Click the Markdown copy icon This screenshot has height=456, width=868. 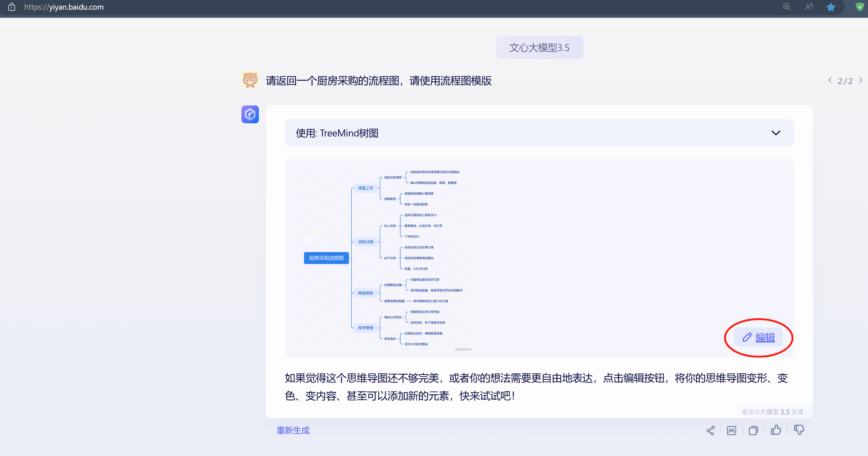[x=732, y=430]
